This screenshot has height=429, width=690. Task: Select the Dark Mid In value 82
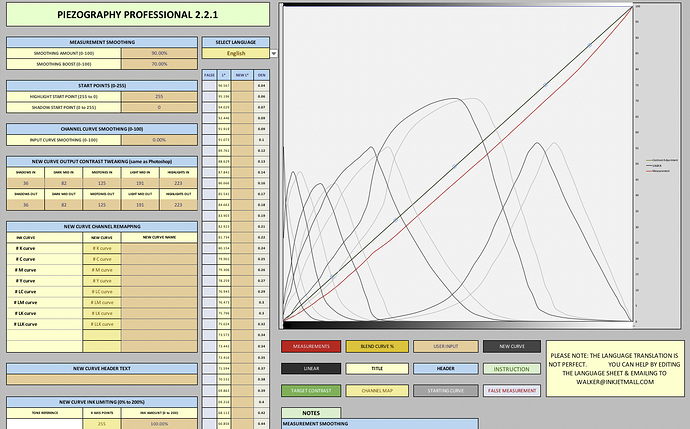coord(64,183)
